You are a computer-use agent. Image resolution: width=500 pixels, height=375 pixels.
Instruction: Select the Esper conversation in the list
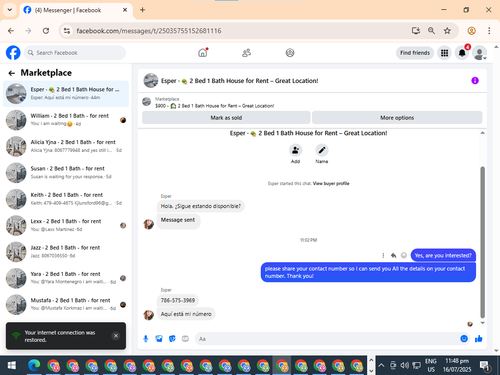pos(66,93)
